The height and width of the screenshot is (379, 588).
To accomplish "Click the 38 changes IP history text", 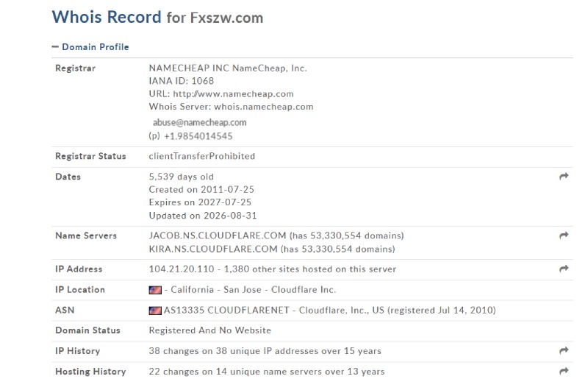I will pos(265,351).
